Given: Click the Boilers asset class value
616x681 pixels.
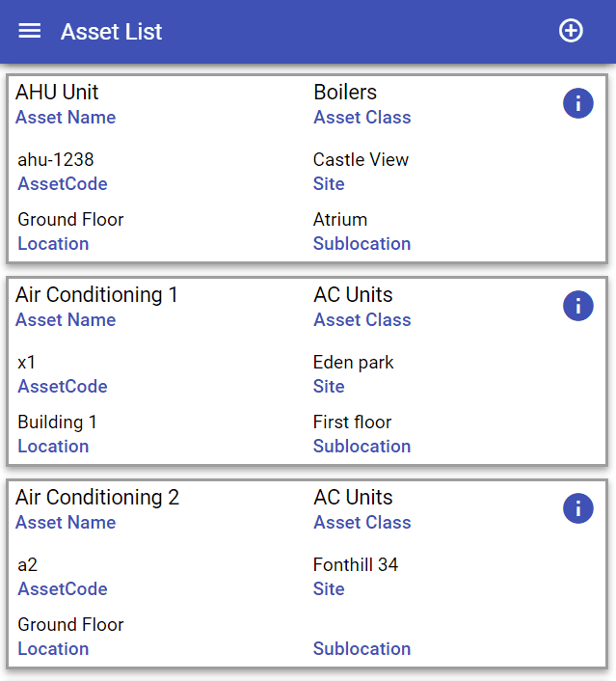Looking at the screenshot, I should click(345, 92).
